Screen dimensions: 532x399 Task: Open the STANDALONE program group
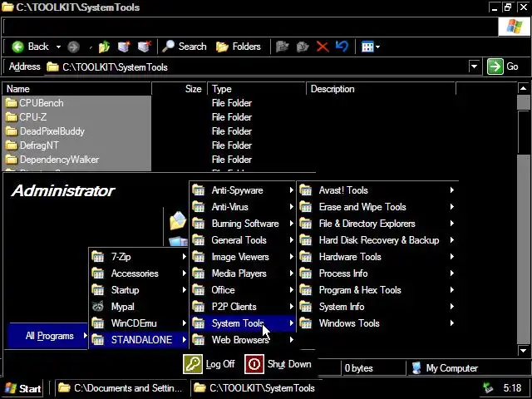pyautogui.click(x=139, y=340)
